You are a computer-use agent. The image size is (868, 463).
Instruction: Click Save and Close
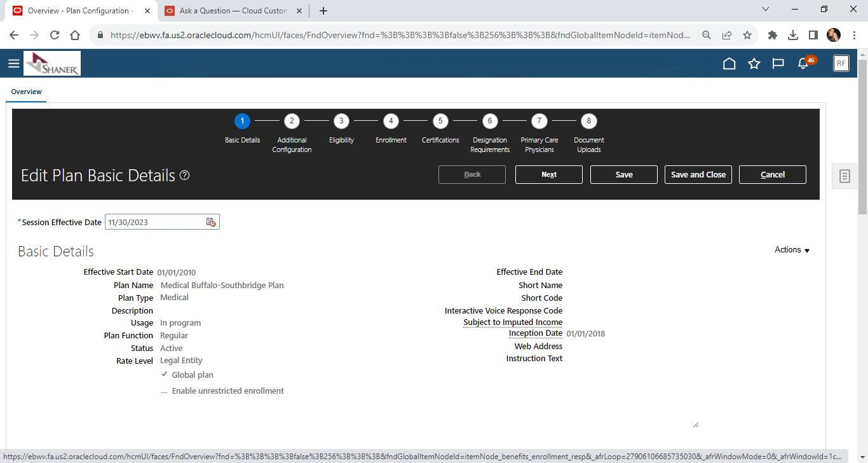pyautogui.click(x=698, y=174)
